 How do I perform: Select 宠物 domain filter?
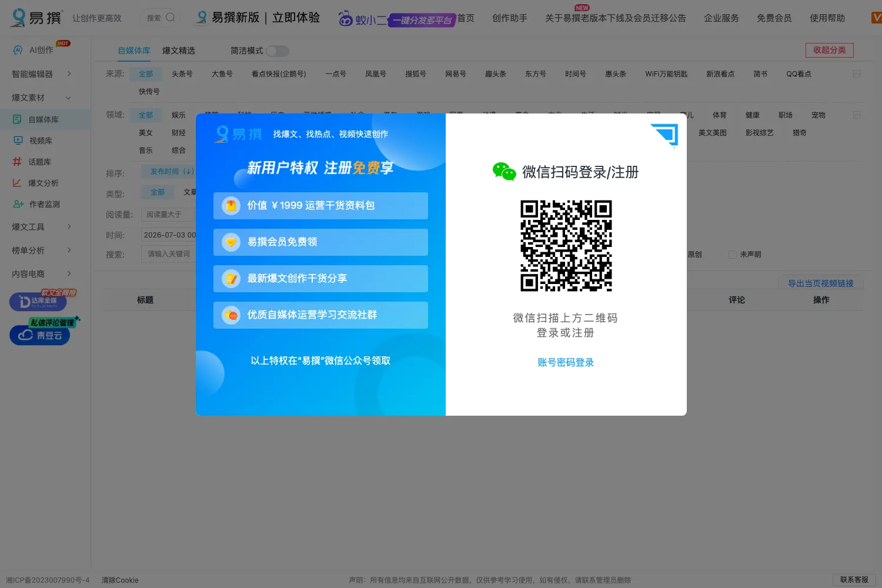point(818,115)
